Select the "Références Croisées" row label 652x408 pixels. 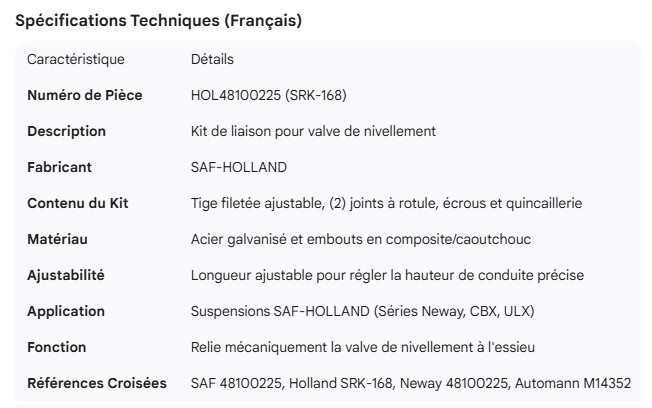[x=98, y=383]
